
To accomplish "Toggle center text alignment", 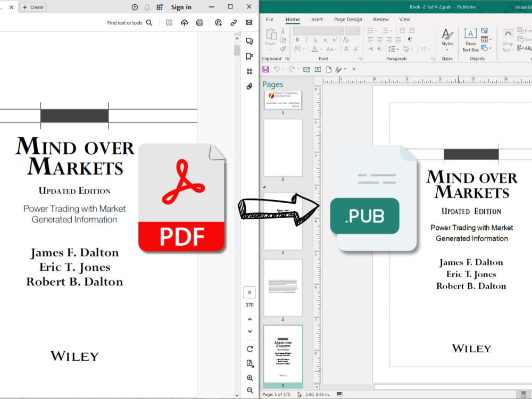I will tap(380, 40).
